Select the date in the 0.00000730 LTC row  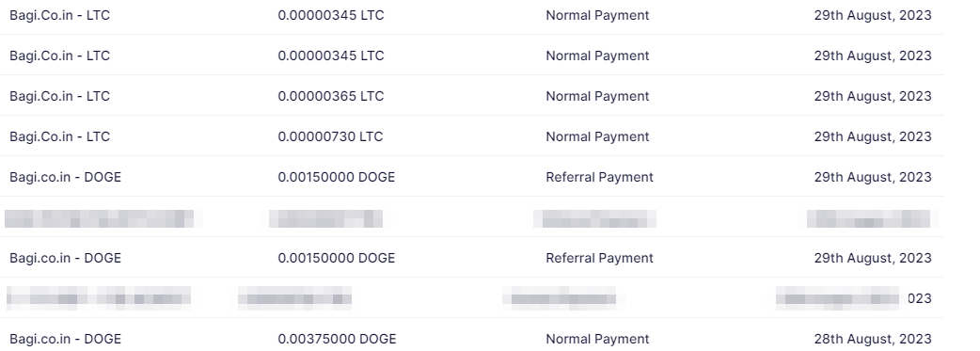(x=873, y=137)
